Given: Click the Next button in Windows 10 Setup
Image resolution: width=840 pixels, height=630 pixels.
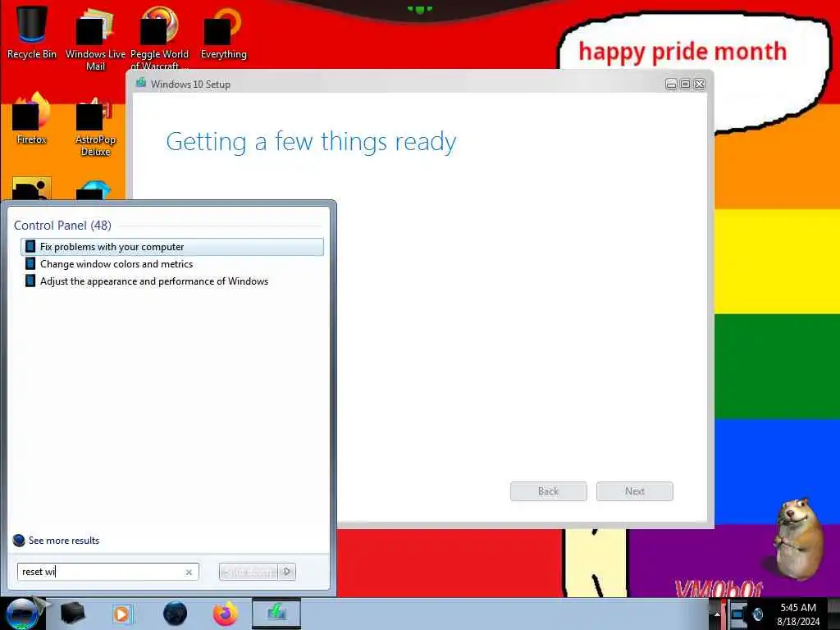Looking at the screenshot, I should pos(634,491).
